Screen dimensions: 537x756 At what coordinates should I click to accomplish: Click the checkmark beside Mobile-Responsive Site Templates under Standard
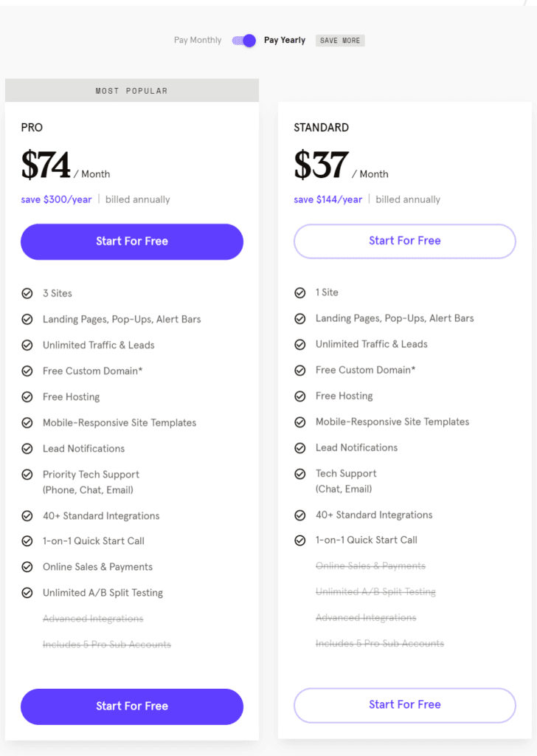(300, 422)
